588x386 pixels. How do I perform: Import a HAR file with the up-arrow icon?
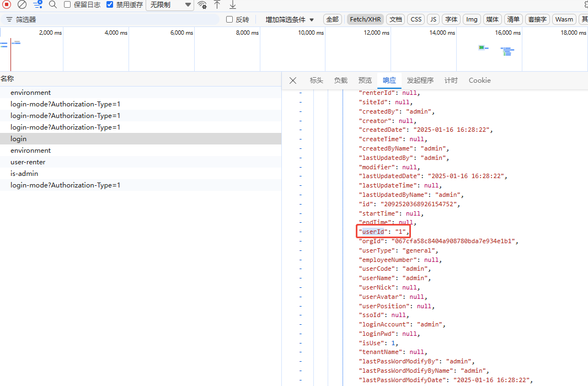217,5
